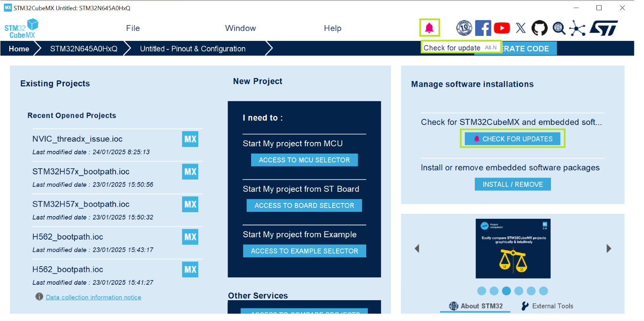Open the GitHub icon link
Screen dimensions: 644x321
[x=540, y=28]
